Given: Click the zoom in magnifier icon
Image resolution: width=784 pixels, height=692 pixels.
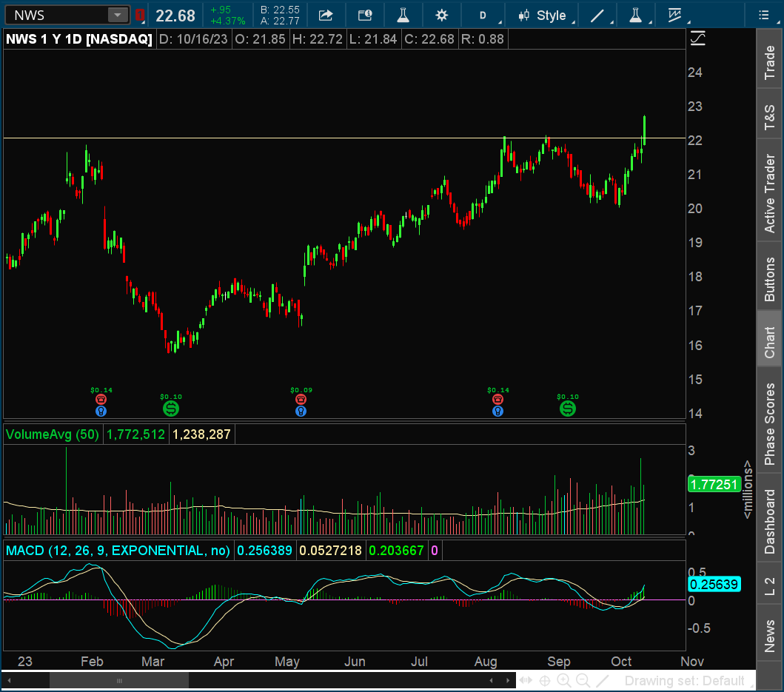Looking at the screenshot, I should tap(564, 680).
